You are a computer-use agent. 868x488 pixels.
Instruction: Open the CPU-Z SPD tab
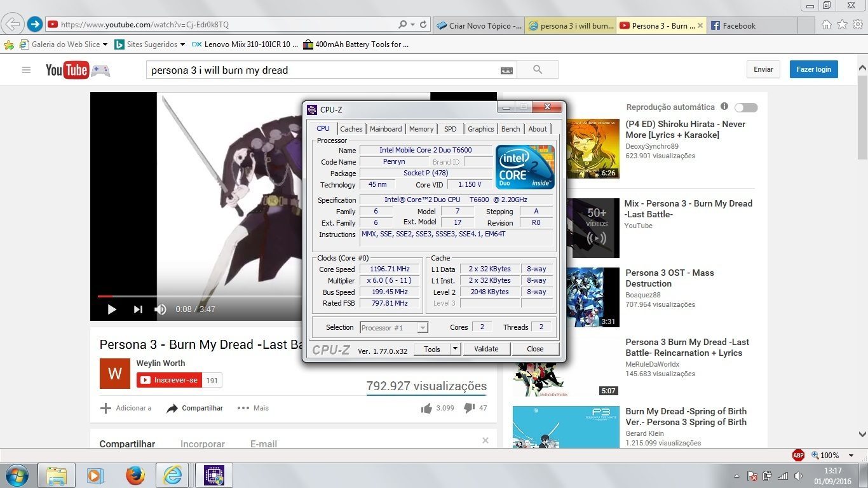[450, 129]
